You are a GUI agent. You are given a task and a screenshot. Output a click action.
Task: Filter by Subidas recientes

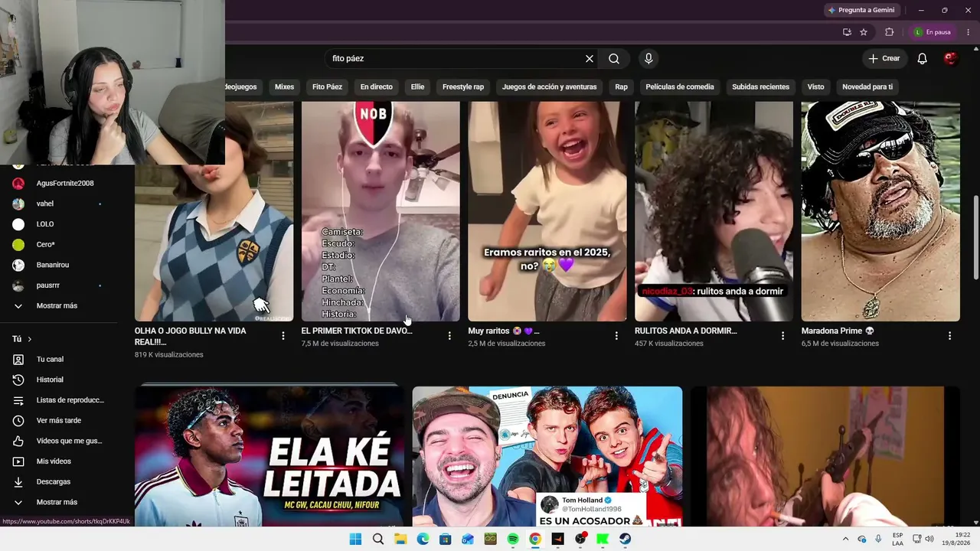tap(760, 87)
